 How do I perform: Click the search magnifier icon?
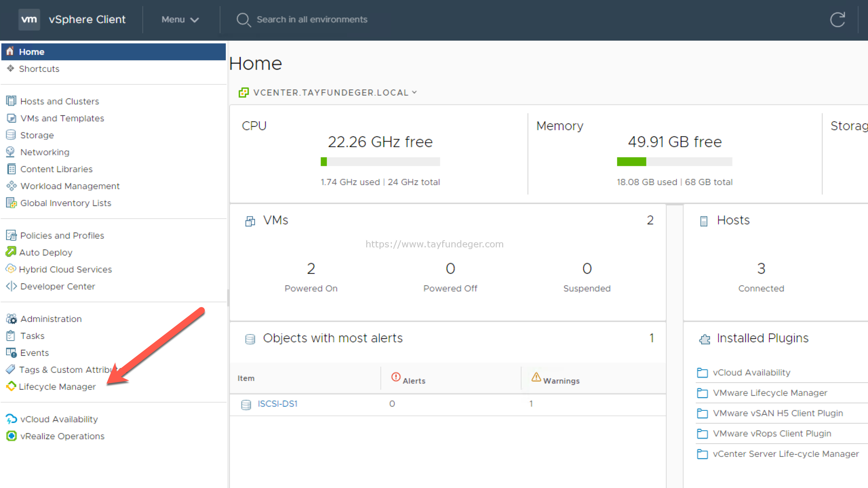pyautogui.click(x=243, y=20)
